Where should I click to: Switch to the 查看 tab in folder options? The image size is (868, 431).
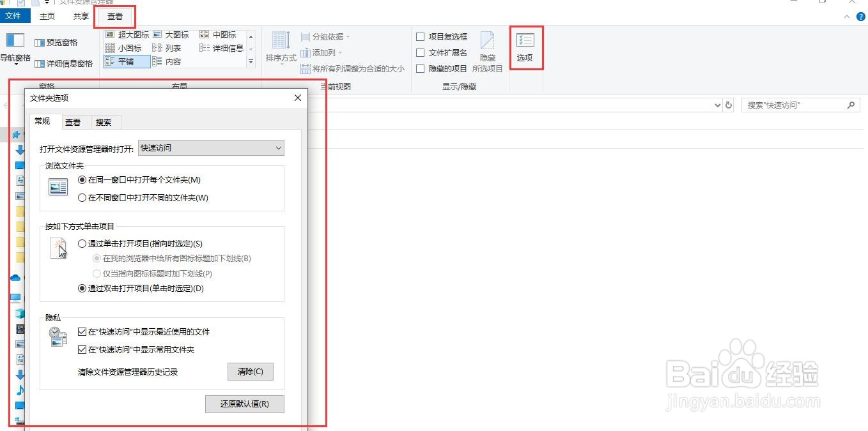[x=73, y=121]
